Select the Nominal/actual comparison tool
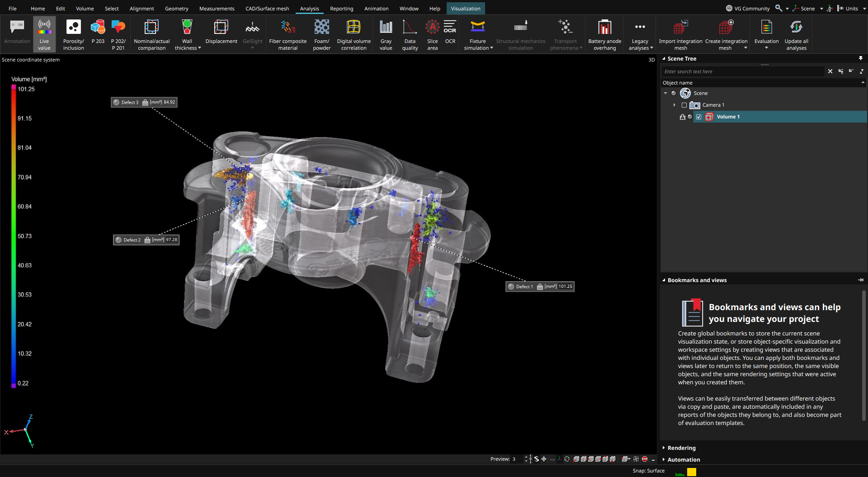 (x=151, y=34)
